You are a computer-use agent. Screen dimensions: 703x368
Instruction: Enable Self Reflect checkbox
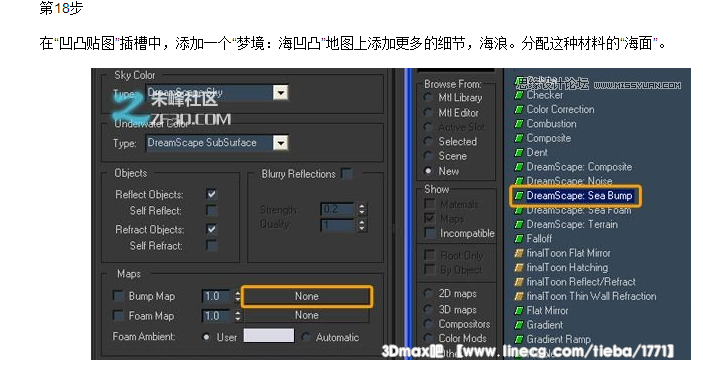[211, 210]
